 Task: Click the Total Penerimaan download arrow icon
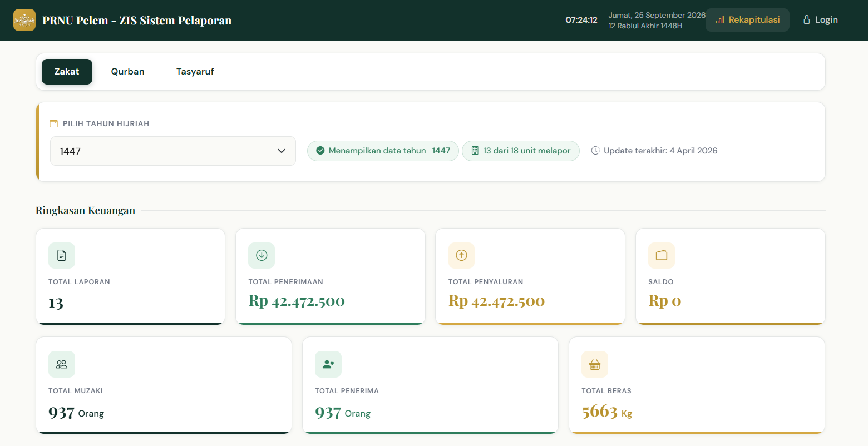(262, 255)
